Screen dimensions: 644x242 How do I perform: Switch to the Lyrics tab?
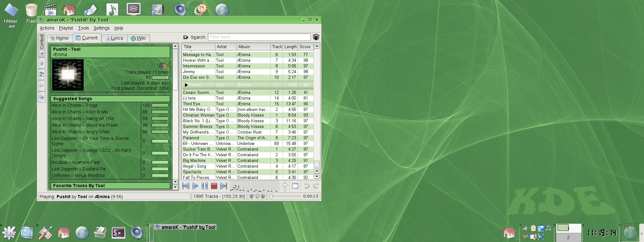tap(114, 38)
